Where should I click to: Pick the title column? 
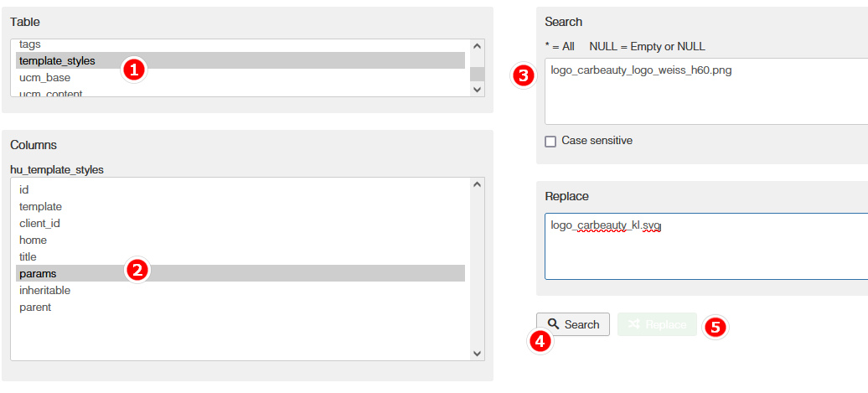28,256
